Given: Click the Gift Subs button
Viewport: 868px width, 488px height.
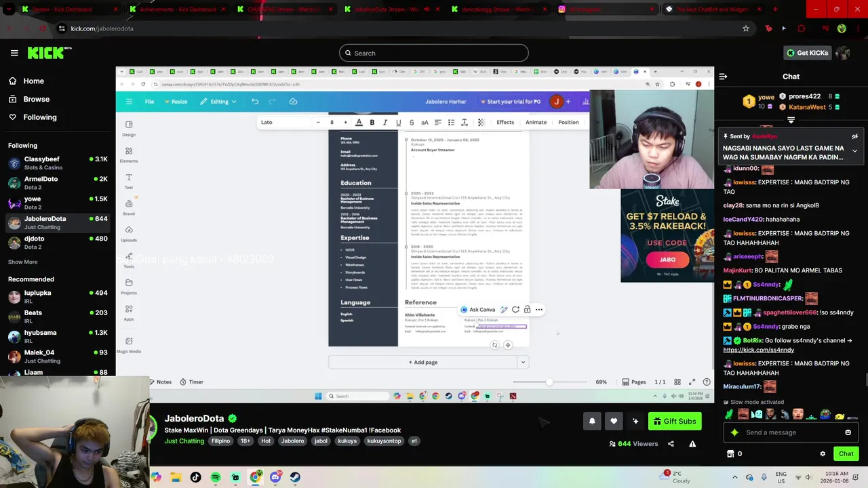Looking at the screenshot, I should pyautogui.click(x=675, y=421).
